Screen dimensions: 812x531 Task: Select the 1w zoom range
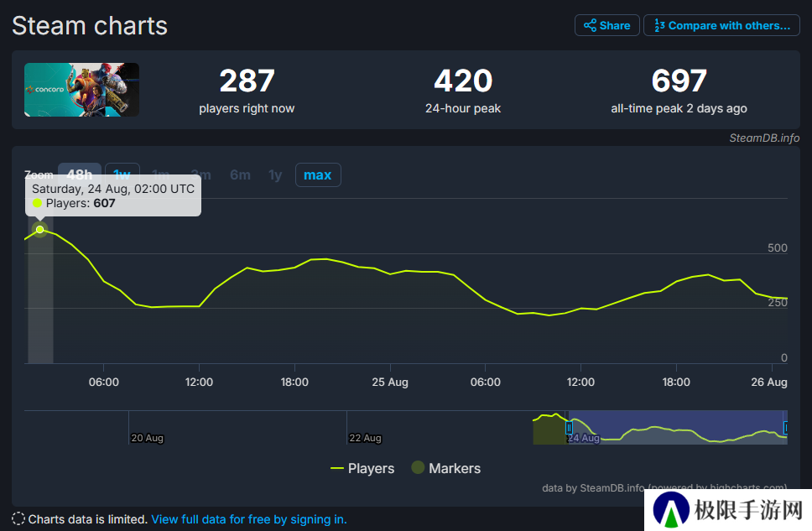pyautogui.click(x=122, y=174)
